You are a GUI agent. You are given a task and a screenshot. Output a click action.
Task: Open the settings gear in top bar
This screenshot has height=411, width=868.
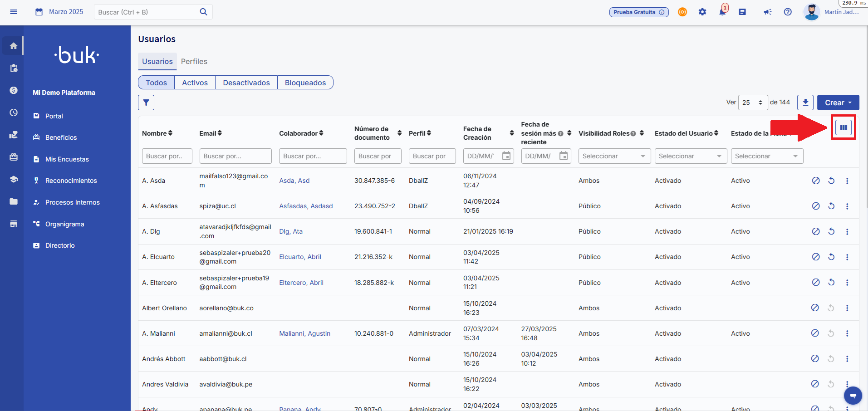coord(702,12)
